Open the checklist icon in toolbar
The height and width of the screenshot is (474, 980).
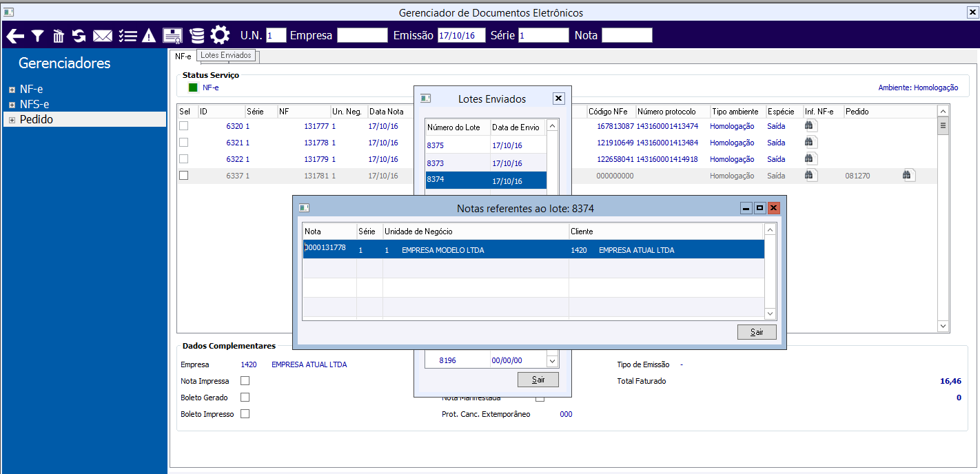[127, 36]
